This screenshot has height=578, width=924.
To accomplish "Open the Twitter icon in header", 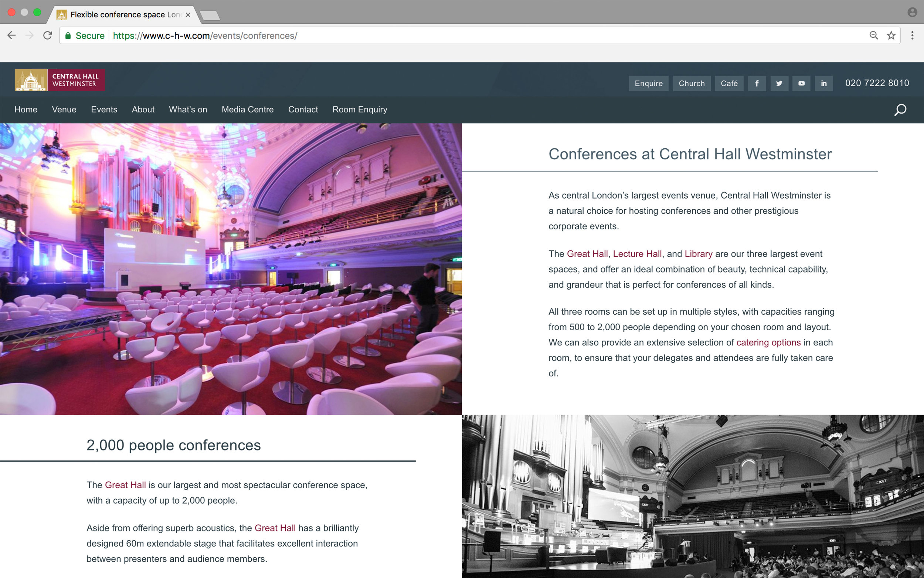I will coord(779,83).
